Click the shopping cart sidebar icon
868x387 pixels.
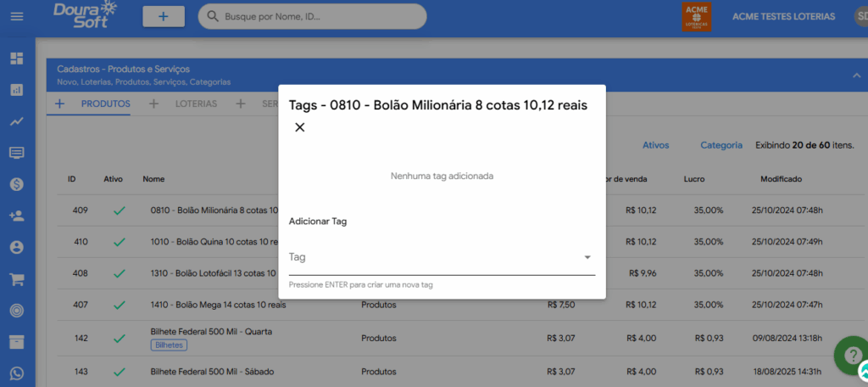pos(16,278)
